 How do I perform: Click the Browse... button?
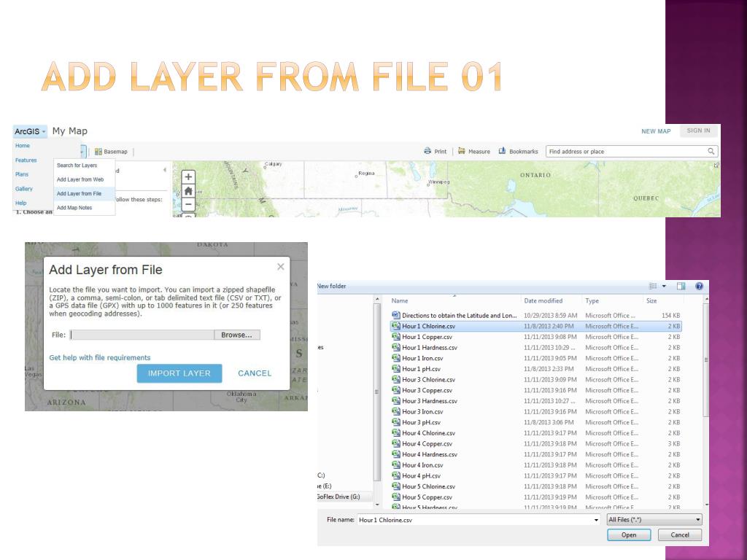[237, 335]
